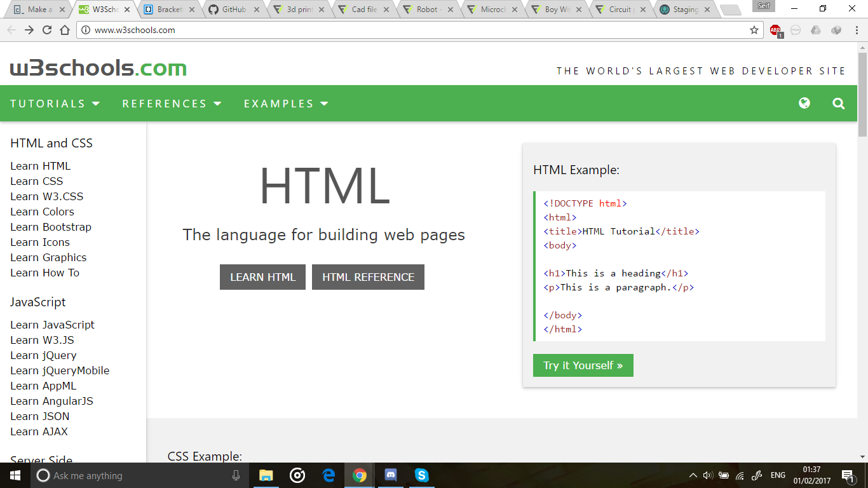Close the W3Schools tab
This screenshot has width=868, height=488.
[x=127, y=10]
